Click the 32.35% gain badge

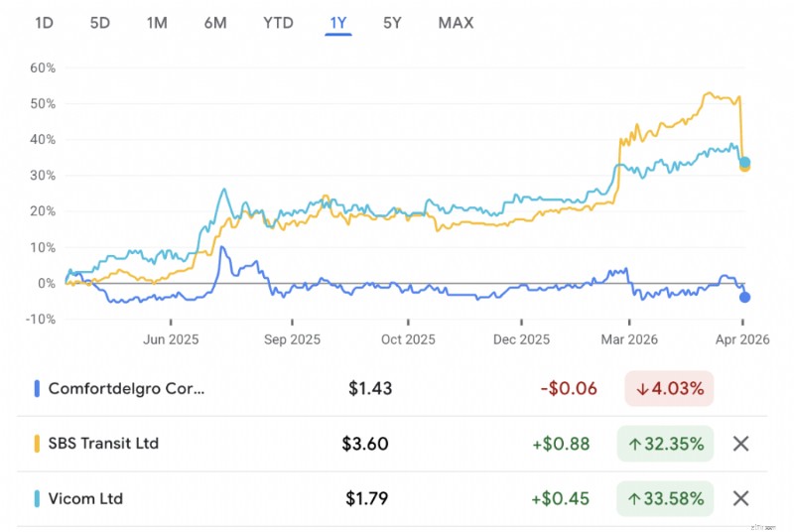pos(665,444)
